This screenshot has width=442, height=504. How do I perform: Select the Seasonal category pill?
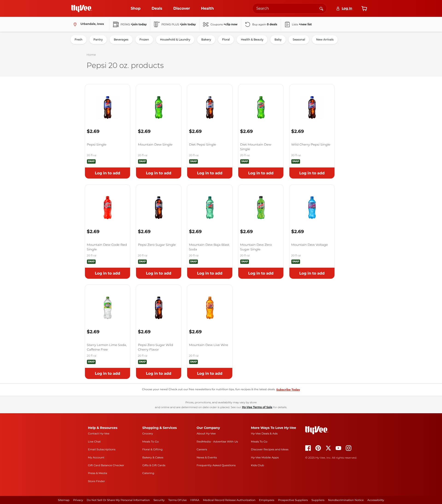tap(299, 39)
